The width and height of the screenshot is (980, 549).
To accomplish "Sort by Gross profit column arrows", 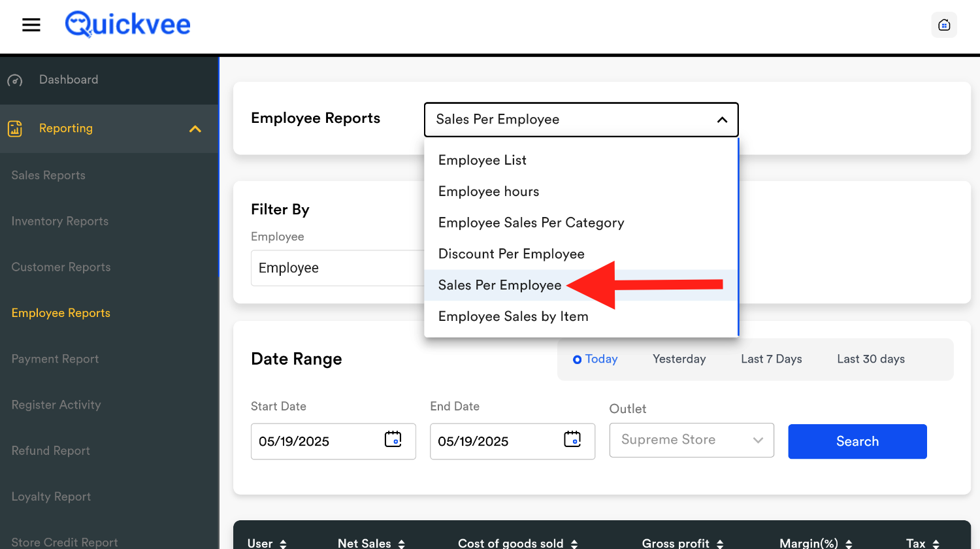I will tap(719, 544).
